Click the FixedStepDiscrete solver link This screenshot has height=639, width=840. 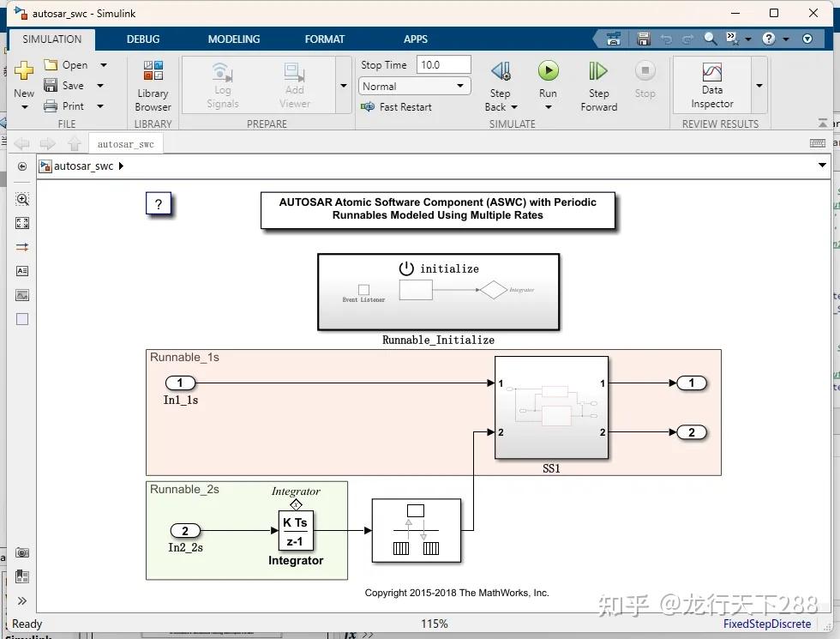click(766, 624)
